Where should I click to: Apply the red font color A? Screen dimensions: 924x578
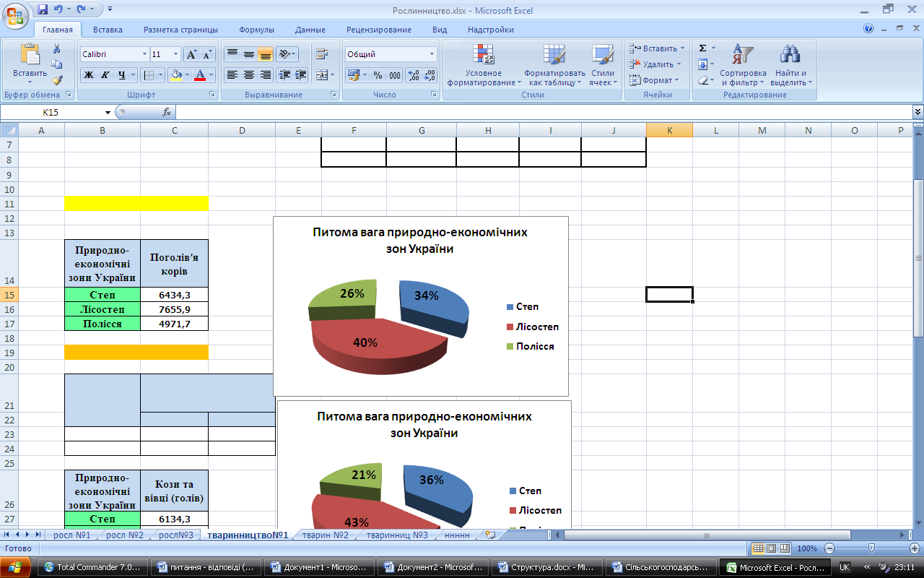tap(200, 75)
